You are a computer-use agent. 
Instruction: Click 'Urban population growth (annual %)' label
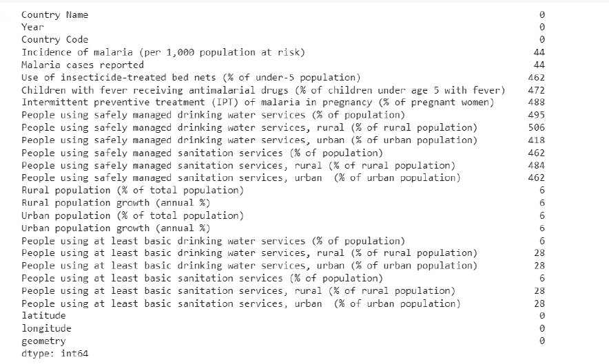point(116,228)
